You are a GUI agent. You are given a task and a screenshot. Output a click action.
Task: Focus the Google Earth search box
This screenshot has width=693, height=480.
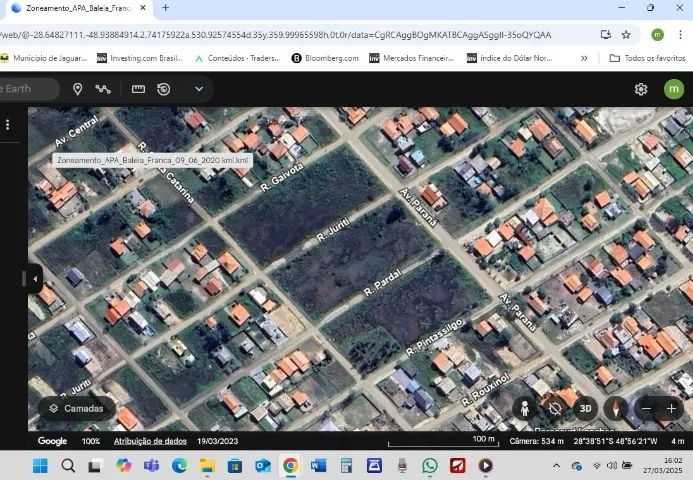pos(29,89)
